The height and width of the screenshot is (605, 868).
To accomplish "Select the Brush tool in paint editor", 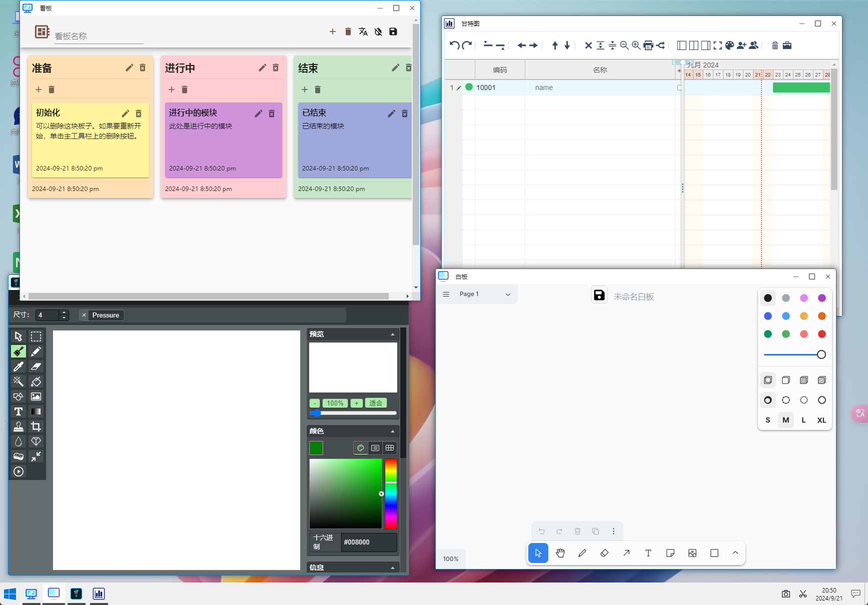I will [19, 351].
